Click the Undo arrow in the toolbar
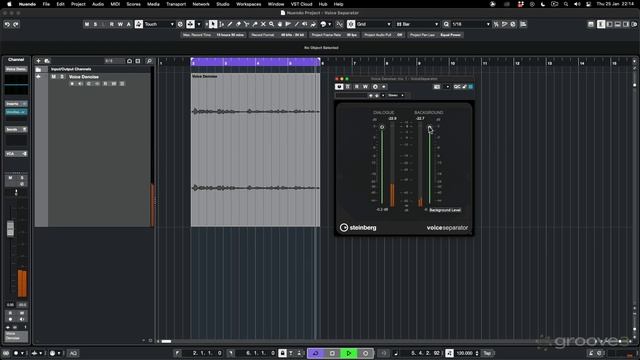 tap(7, 24)
